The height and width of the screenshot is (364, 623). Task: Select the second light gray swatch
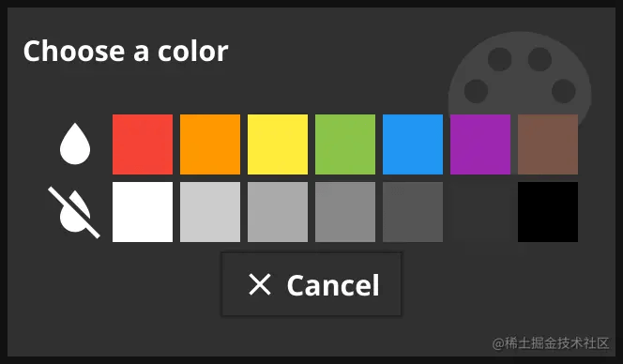(x=278, y=212)
